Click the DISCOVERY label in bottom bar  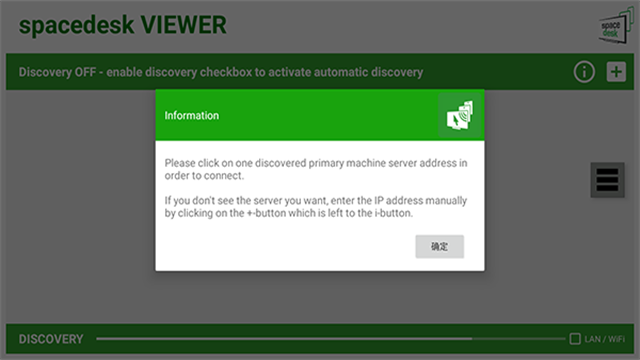(x=51, y=339)
